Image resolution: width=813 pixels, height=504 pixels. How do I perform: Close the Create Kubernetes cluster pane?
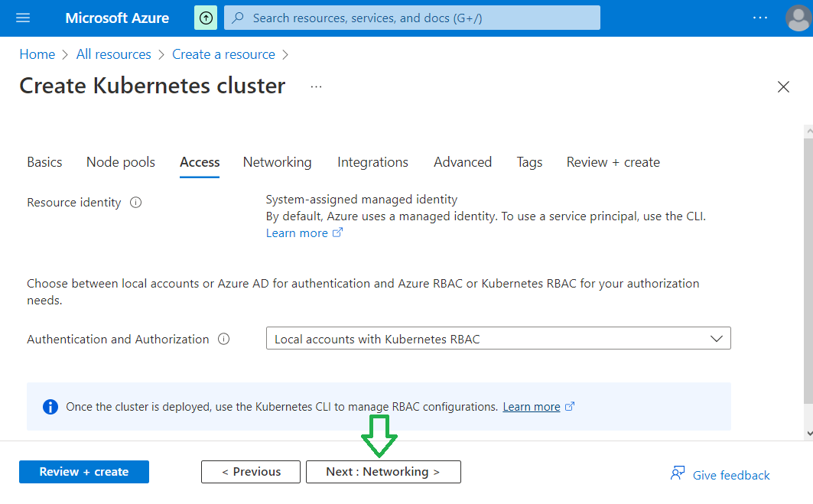[783, 86]
